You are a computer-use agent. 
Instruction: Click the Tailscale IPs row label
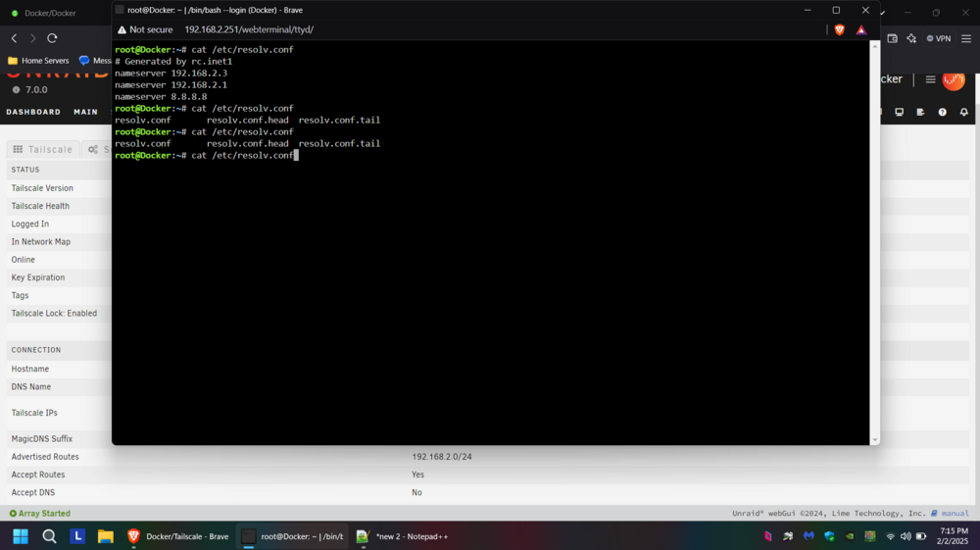tap(34, 413)
